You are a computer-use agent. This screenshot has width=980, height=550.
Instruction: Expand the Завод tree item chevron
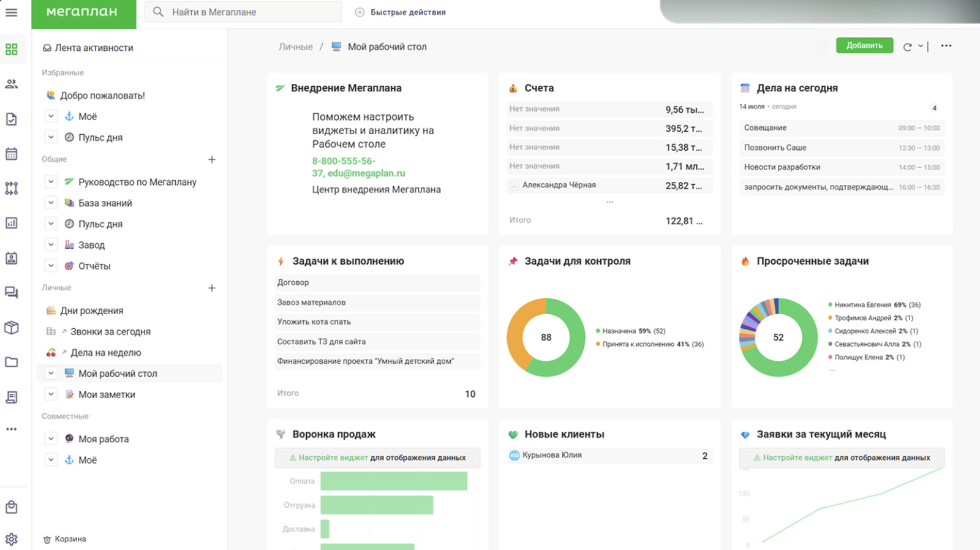[51, 245]
